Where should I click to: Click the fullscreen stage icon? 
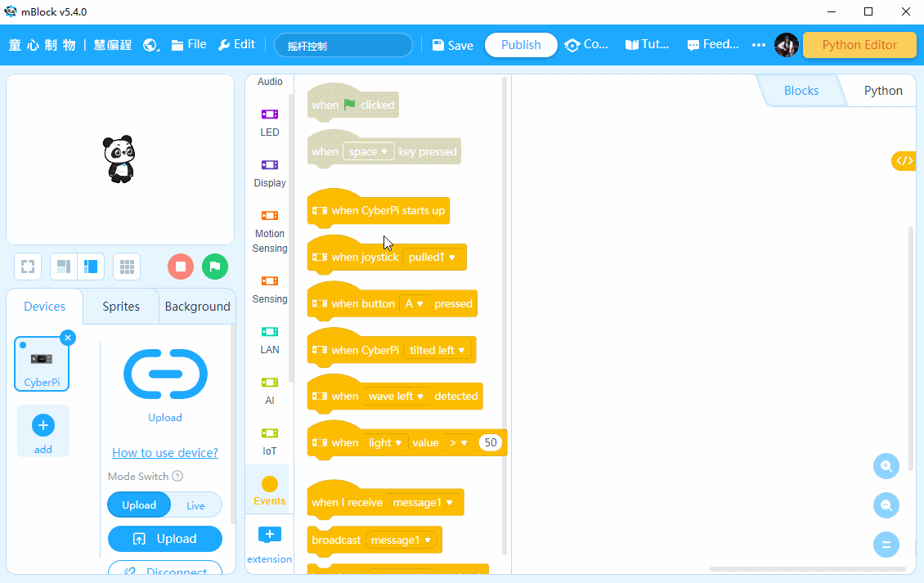pyautogui.click(x=28, y=267)
